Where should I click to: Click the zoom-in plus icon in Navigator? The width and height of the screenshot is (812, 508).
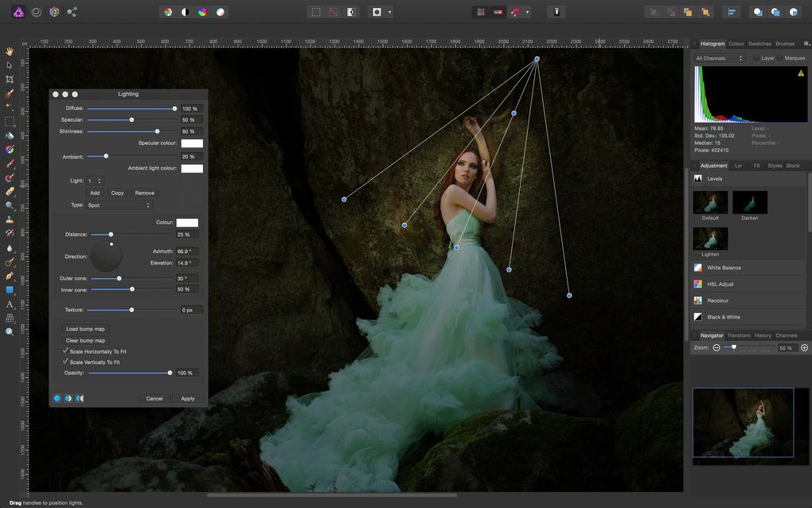pos(804,348)
